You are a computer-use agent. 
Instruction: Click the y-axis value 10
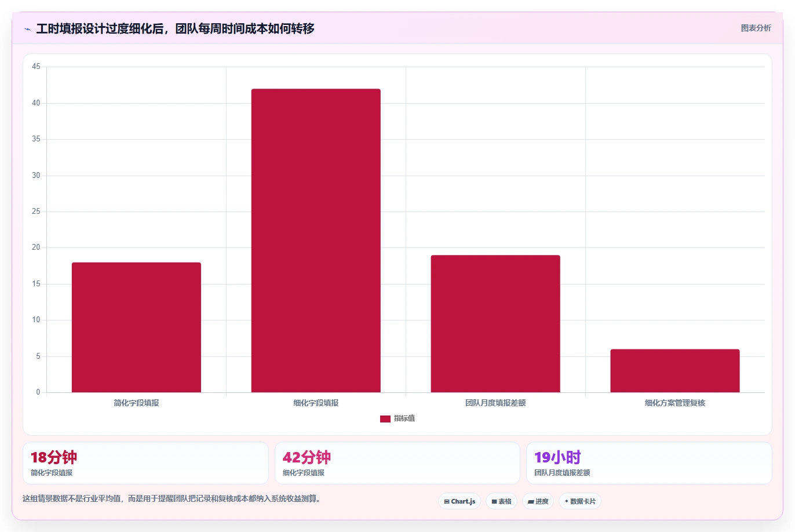tap(36, 320)
